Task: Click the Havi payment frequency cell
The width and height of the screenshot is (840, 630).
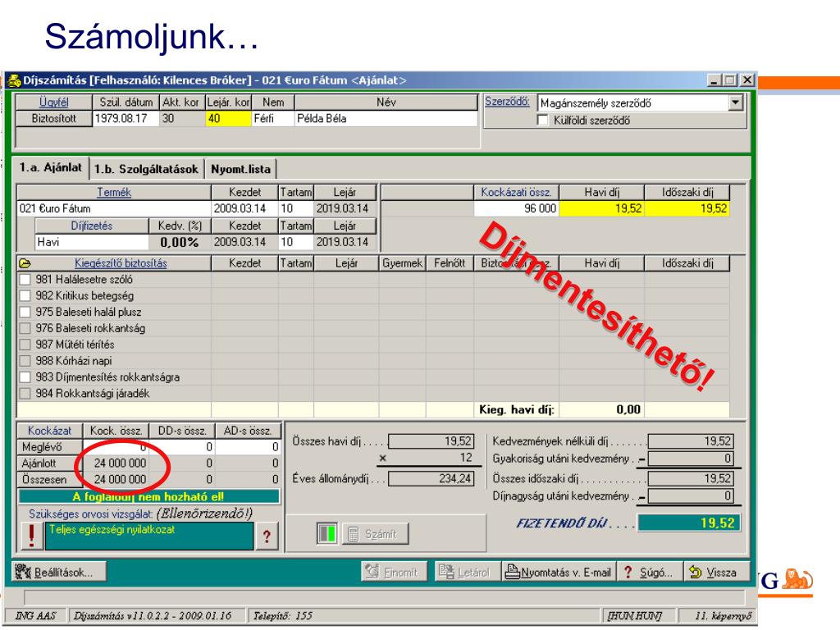Action: pos(92,242)
